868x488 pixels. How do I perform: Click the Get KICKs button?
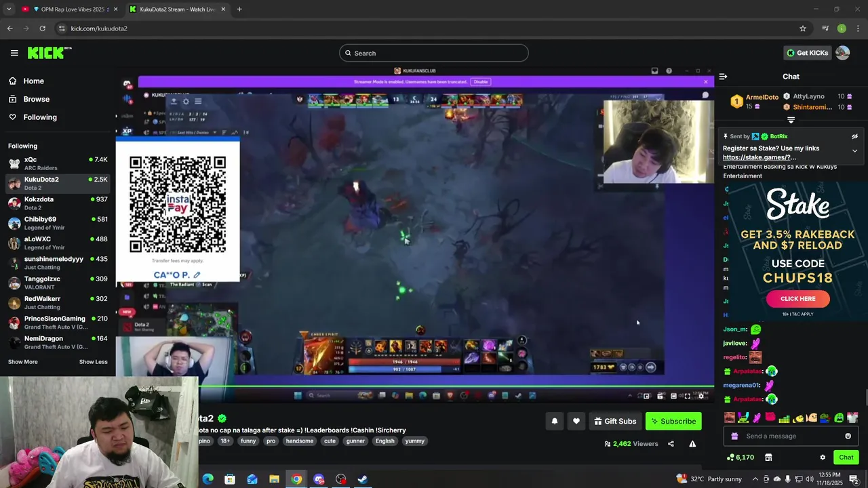(x=807, y=53)
